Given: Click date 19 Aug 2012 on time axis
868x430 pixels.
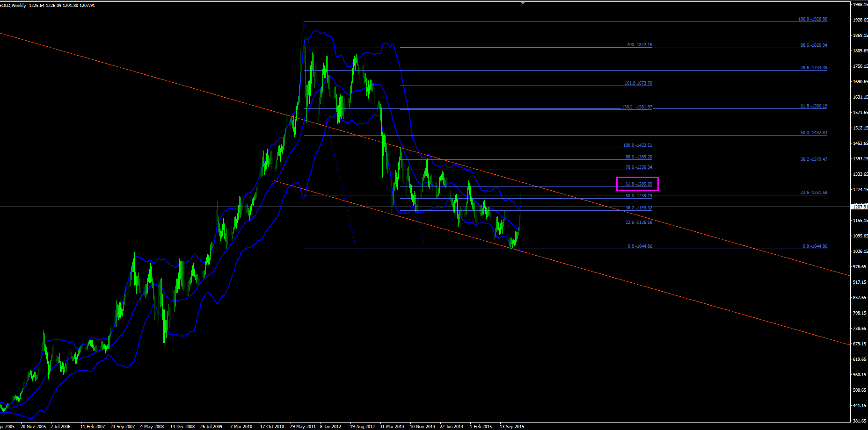Looking at the screenshot, I should coord(362,427).
